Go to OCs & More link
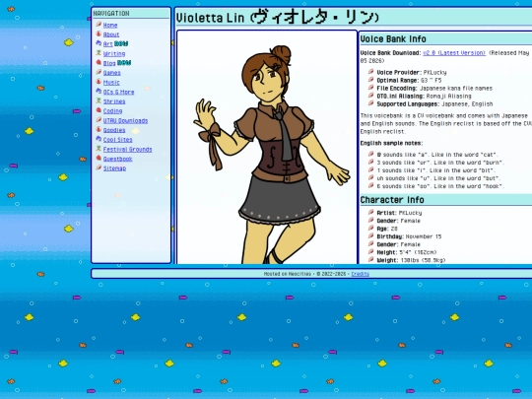Image resolution: width=532 pixels, height=399 pixels. pyautogui.click(x=118, y=92)
